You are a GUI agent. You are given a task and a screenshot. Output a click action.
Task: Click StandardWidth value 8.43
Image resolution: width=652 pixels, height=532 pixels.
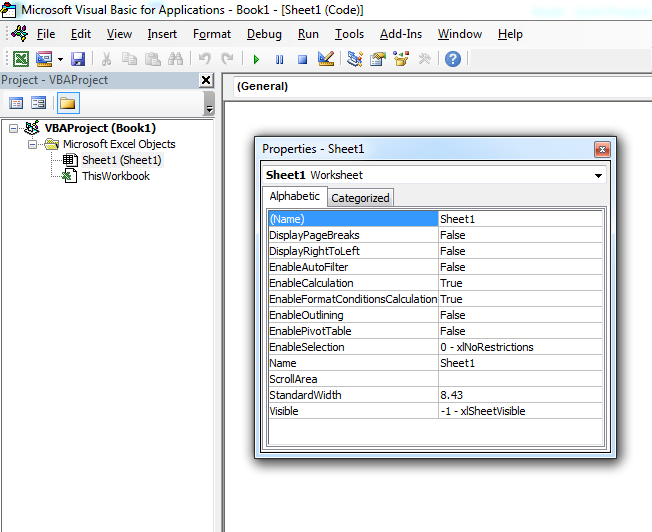pyautogui.click(x=520, y=395)
